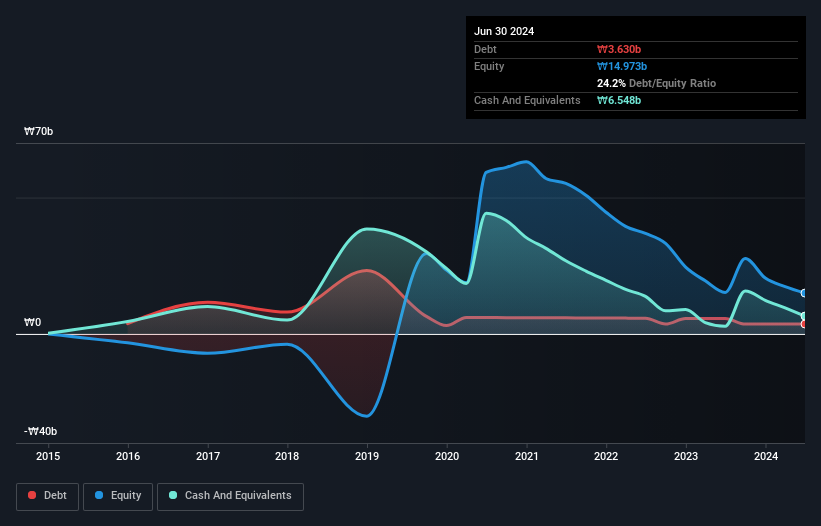The height and width of the screenshot is (526, 821).
Task: Click the red Debt endpoint marker at Jun 2024
Action: (804, 324)
